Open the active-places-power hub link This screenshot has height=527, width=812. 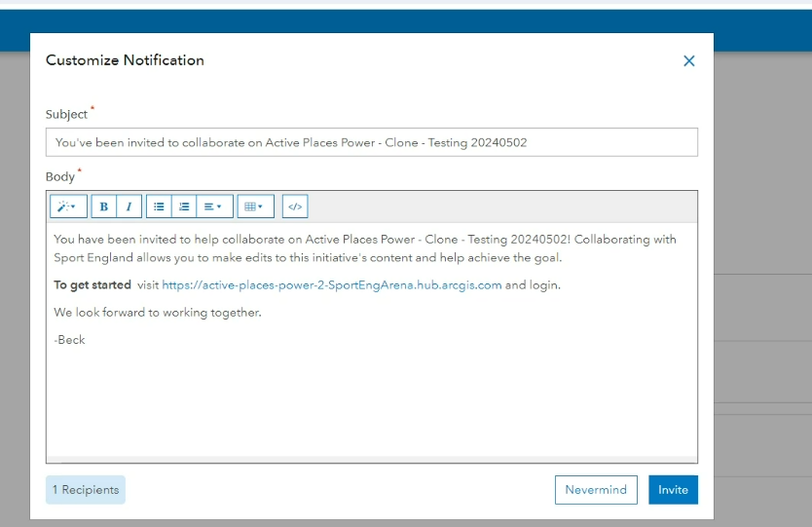331,285
